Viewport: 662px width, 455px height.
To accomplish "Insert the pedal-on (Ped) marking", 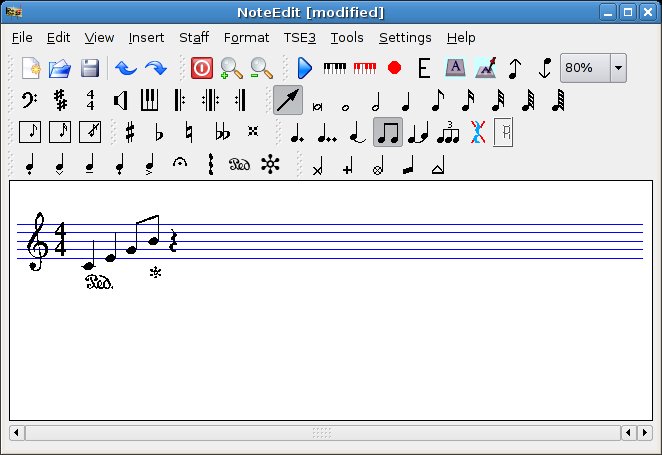I will (x=238, y=165).
